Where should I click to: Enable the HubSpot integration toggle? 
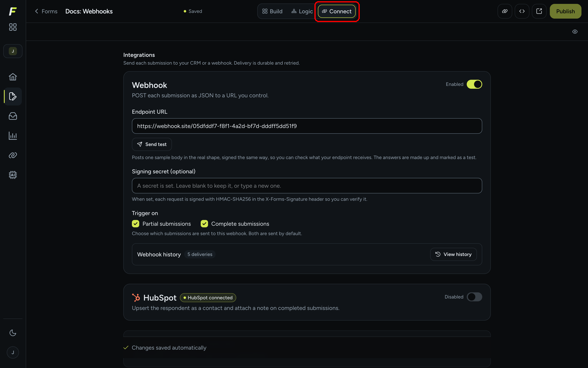point(474,297)
